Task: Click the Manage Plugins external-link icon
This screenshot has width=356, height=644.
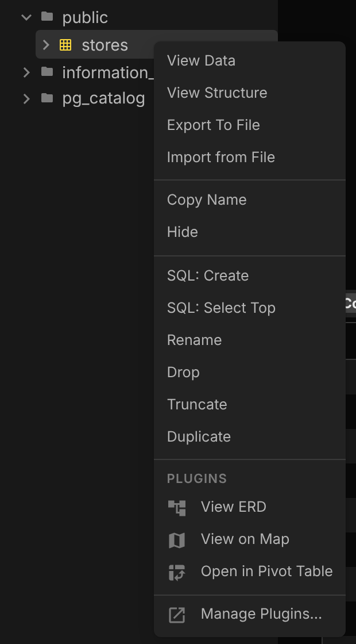Action: tap(177, 615)
